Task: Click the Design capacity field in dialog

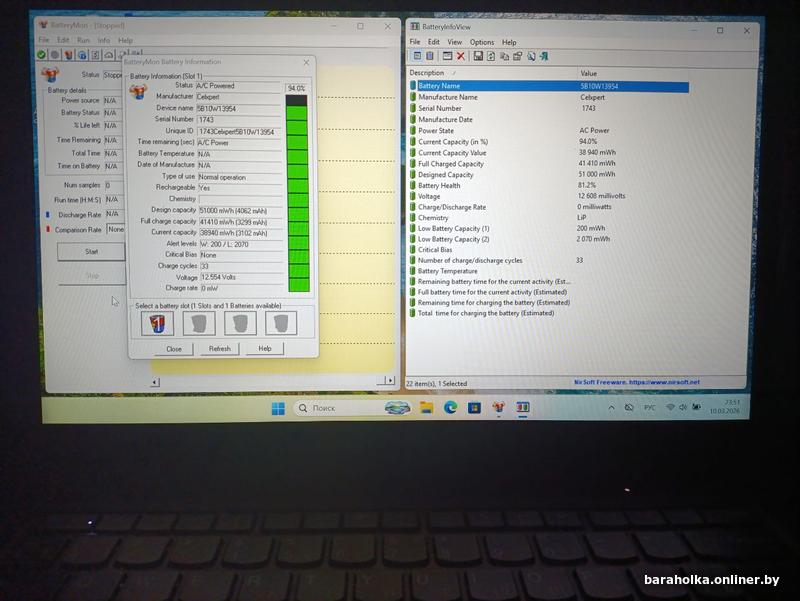Action: (x=240, y=211)
